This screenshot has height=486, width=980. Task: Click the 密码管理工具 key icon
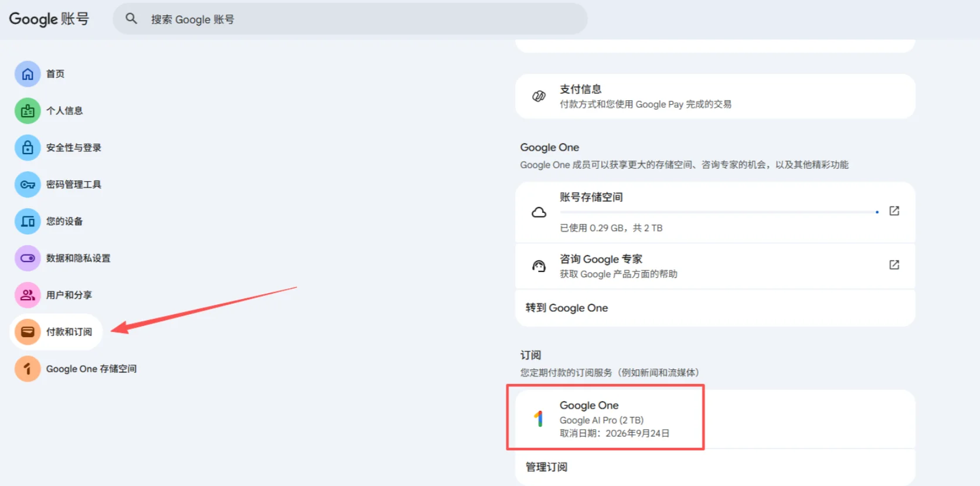tap(28, 185)
